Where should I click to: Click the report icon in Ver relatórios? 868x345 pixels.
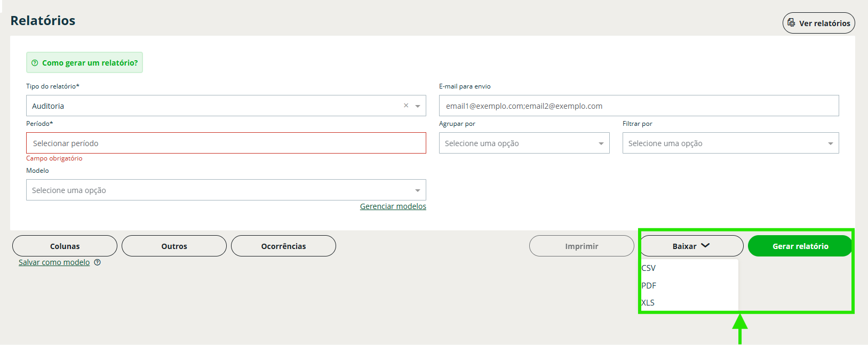coord(791,23)
